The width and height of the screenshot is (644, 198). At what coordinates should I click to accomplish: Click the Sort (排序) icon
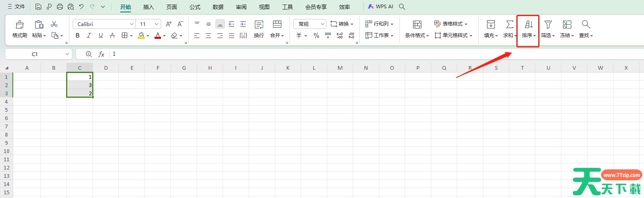tap(529, 25)
